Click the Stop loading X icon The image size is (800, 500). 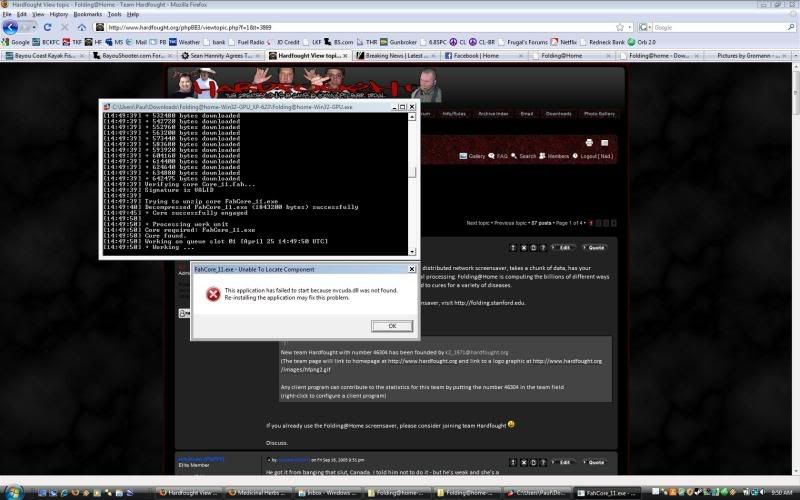pos(65,27)
